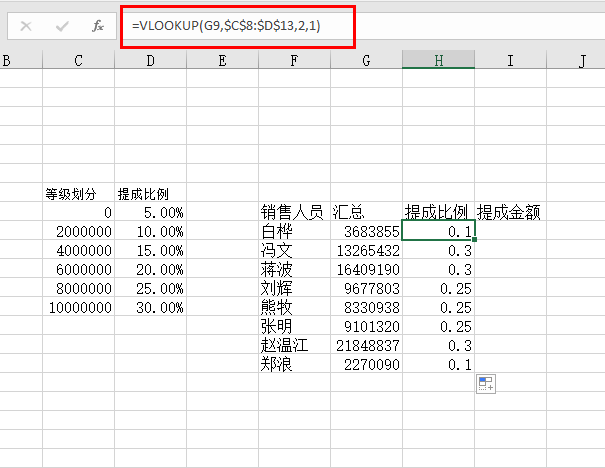Select the cell containing 郑浪
605x468 pixels.
(293, 365)
